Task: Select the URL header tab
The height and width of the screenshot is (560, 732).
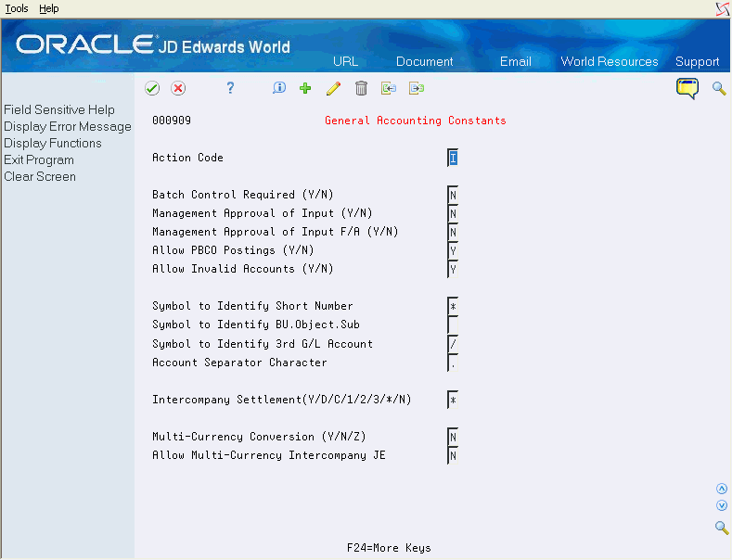Action: pos(345,61)
